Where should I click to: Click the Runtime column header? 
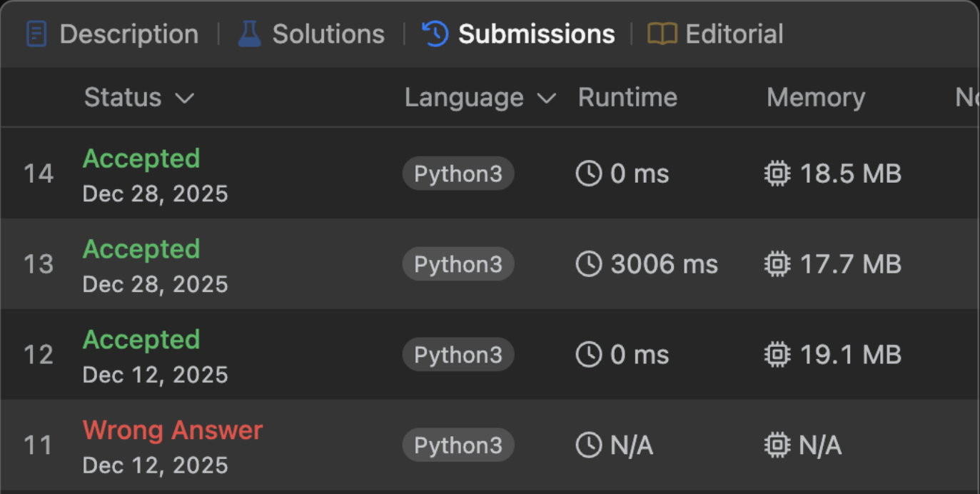click(x=627, y=98)
